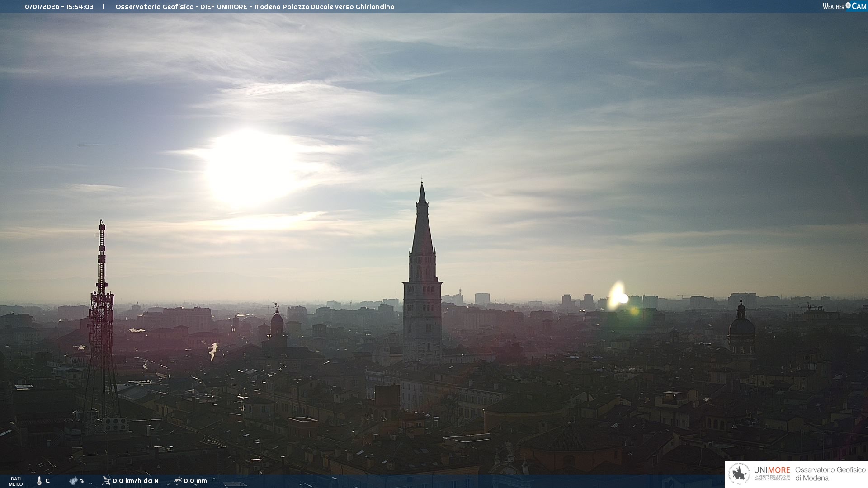Click the wind anemometer icon
868x488 pixels.
106,481
